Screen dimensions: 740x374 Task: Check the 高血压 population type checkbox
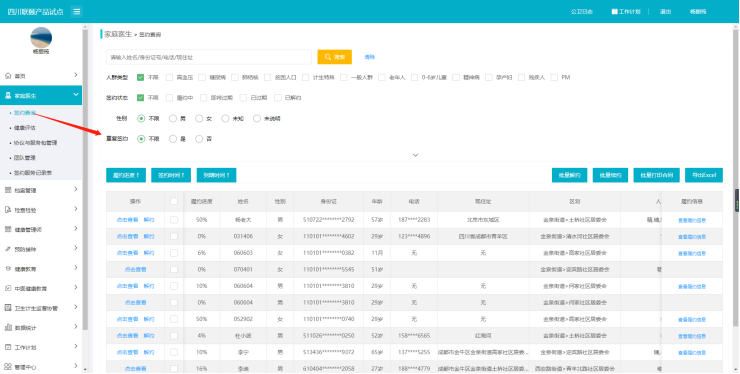coord(169,77)
